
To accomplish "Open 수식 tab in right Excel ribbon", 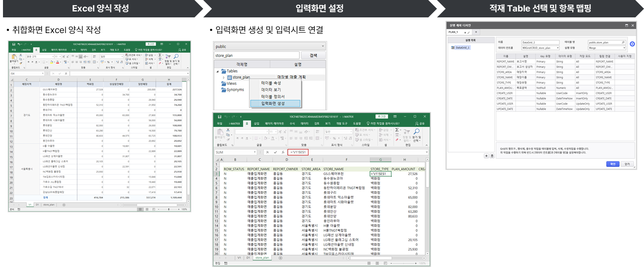I will tap(292, 123).
